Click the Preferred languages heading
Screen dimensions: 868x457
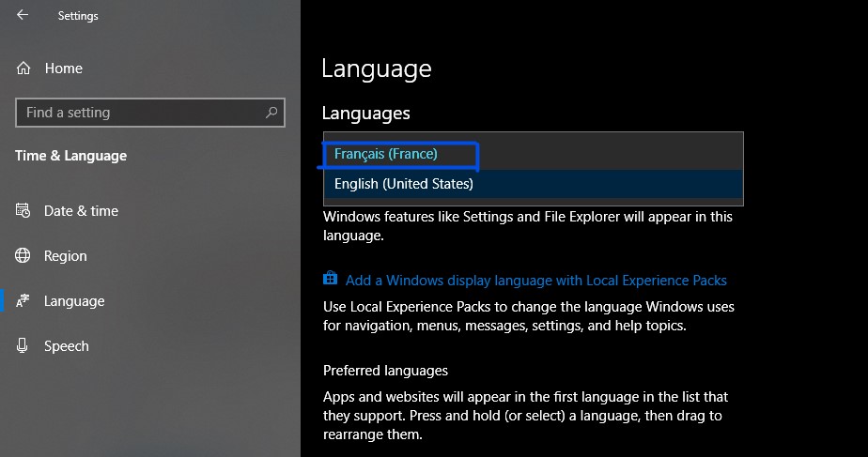tap(385, 371)
